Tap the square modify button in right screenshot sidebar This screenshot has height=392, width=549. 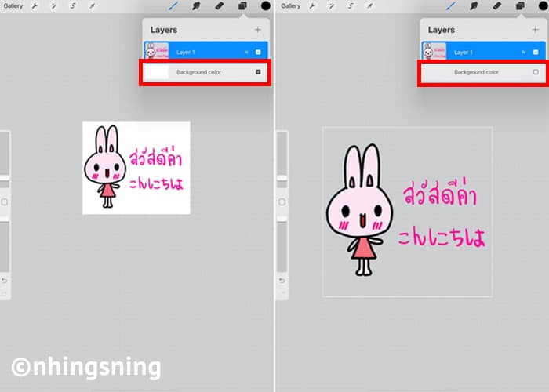coord(282,202)
